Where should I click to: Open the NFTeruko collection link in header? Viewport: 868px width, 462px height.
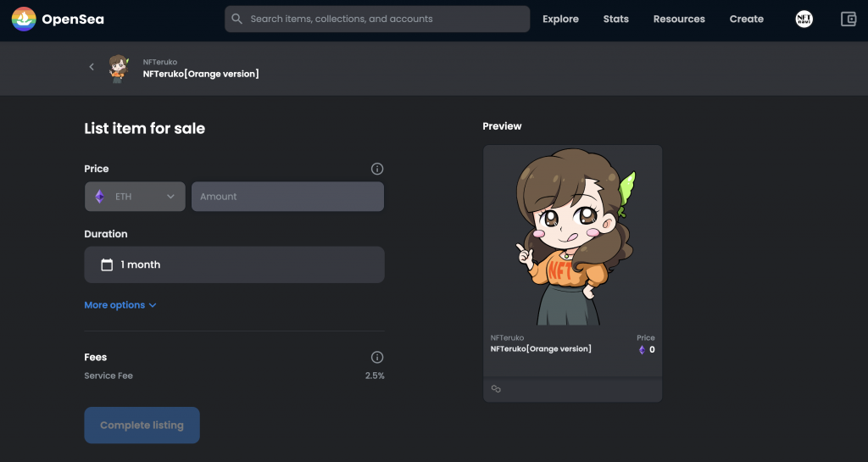pyautogui.click(x=160, y=62)
